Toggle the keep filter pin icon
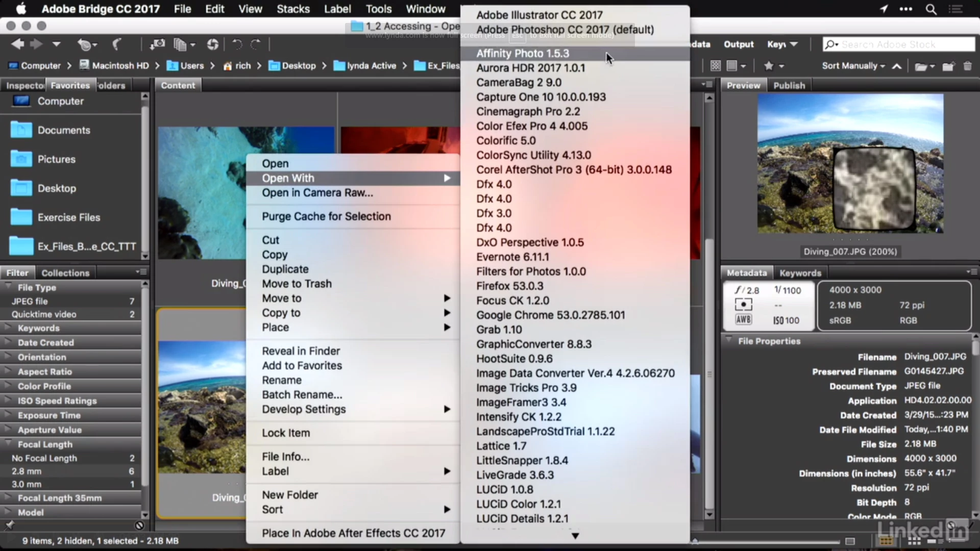 point(9,525)
